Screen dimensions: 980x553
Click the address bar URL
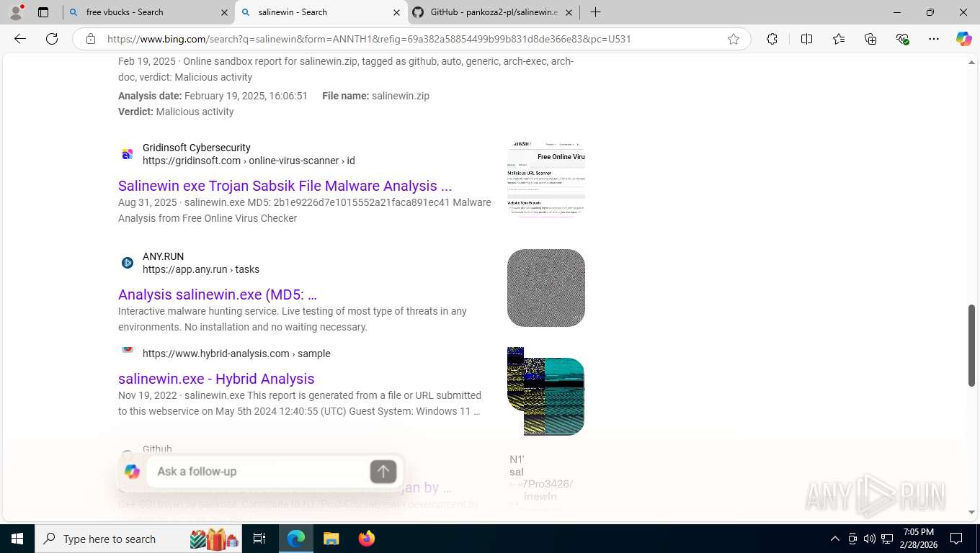click(369, 39)
